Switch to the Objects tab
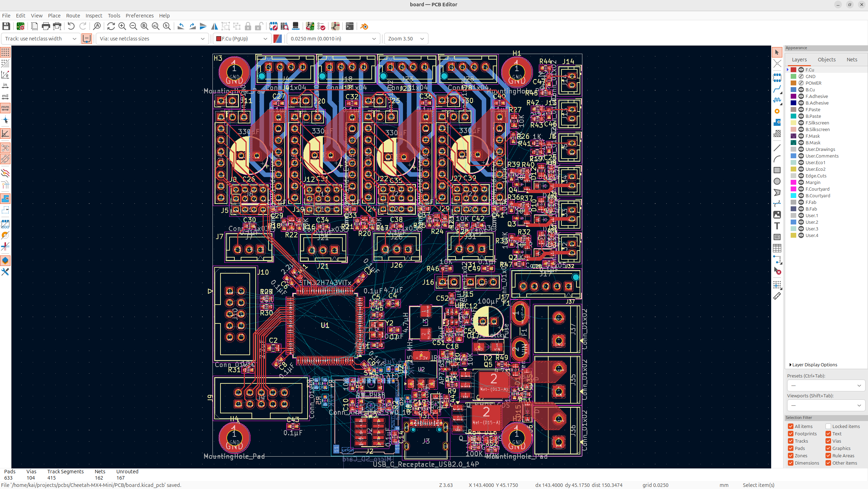 [x=826, y=60]
